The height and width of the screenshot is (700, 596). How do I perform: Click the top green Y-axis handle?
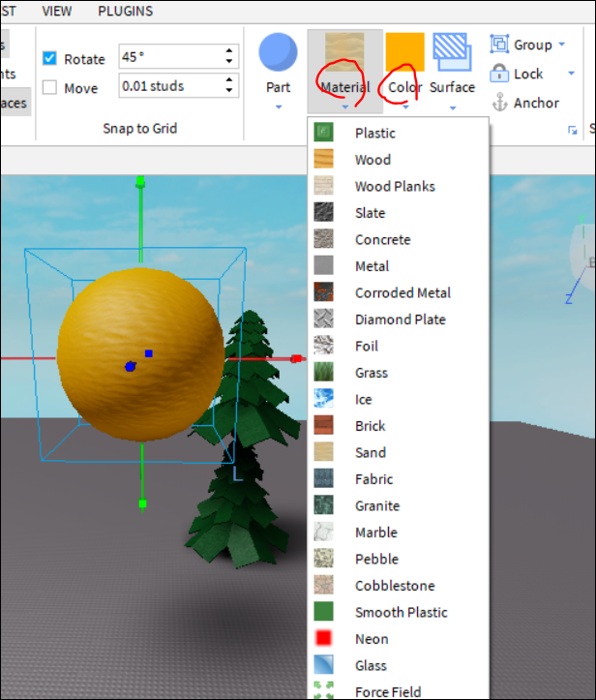(140, 181)
